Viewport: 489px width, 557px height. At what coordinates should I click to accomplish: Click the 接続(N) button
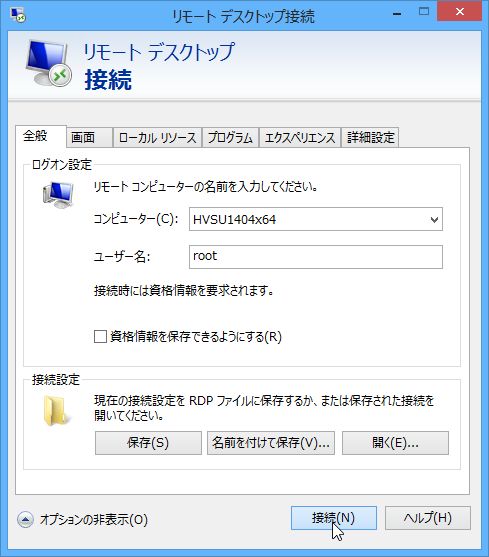333,518
